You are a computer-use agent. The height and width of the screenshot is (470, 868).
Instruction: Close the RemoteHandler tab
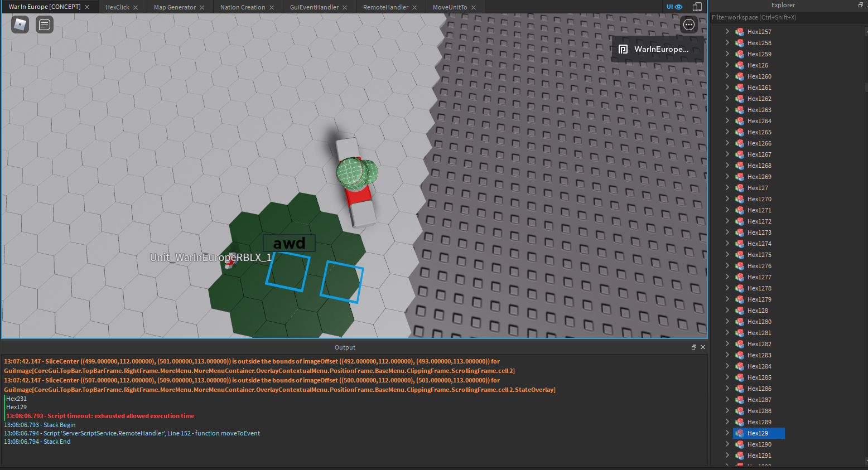(414, 7)
